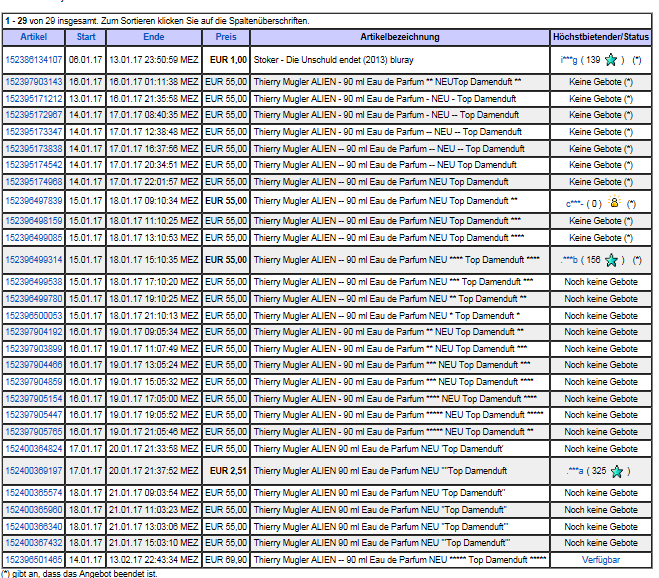Open article link in row ending 21.01.17 15:03:10
Screen dimensions: 659x578
34,543
